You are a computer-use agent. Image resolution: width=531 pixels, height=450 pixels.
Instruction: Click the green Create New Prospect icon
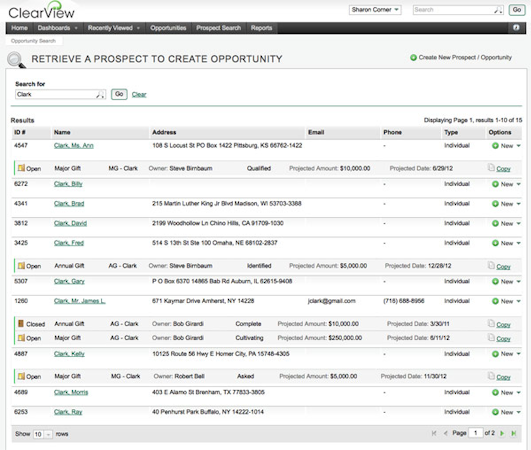413,58
